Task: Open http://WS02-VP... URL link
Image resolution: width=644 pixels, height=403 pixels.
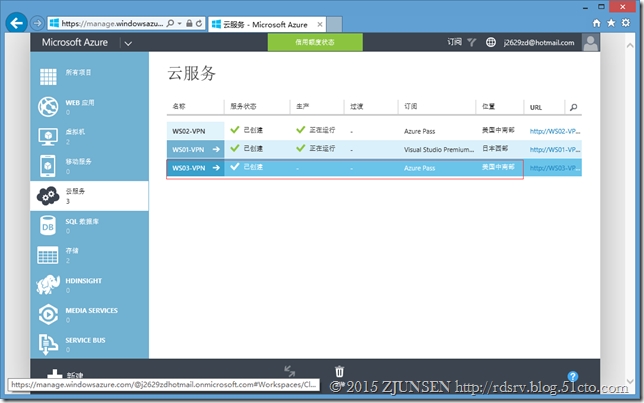Action: point(554,131)
